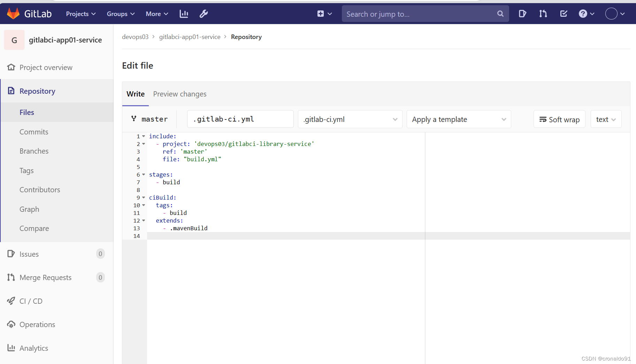Click the 'devops03/gitlabci-library-service' string in editor
Screen dimensions: 636x364
[x=254, y=144]
